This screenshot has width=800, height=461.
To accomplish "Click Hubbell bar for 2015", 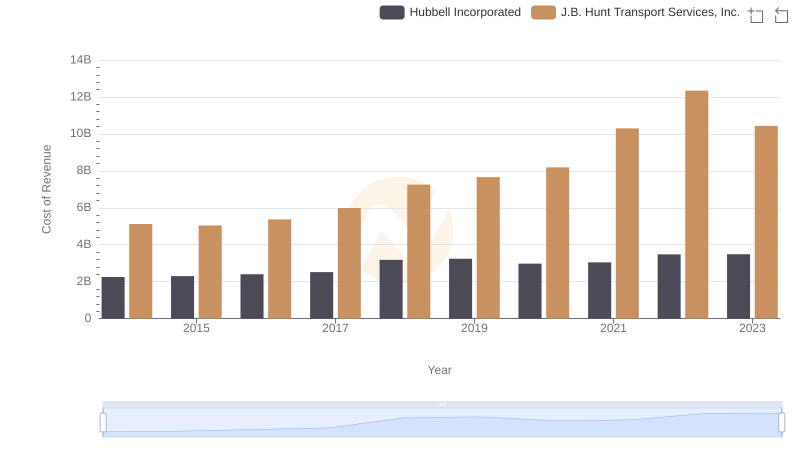I will point(183,297).
